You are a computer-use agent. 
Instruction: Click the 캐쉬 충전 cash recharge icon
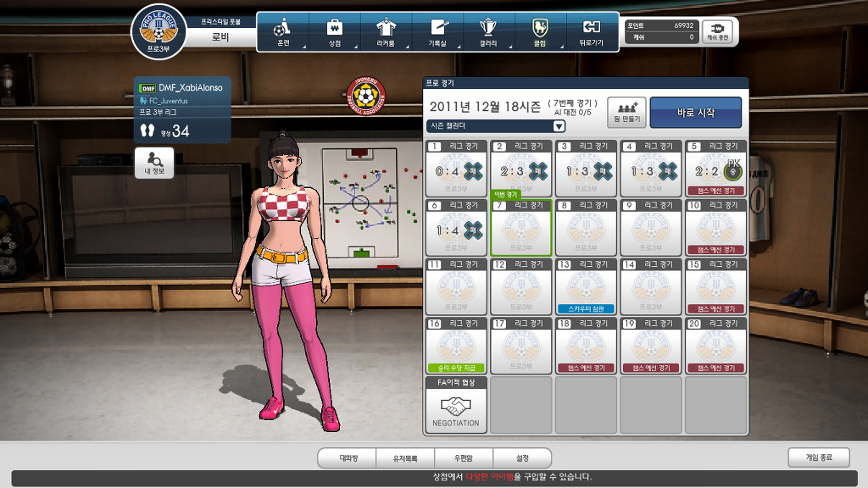(x=717, y=31)
